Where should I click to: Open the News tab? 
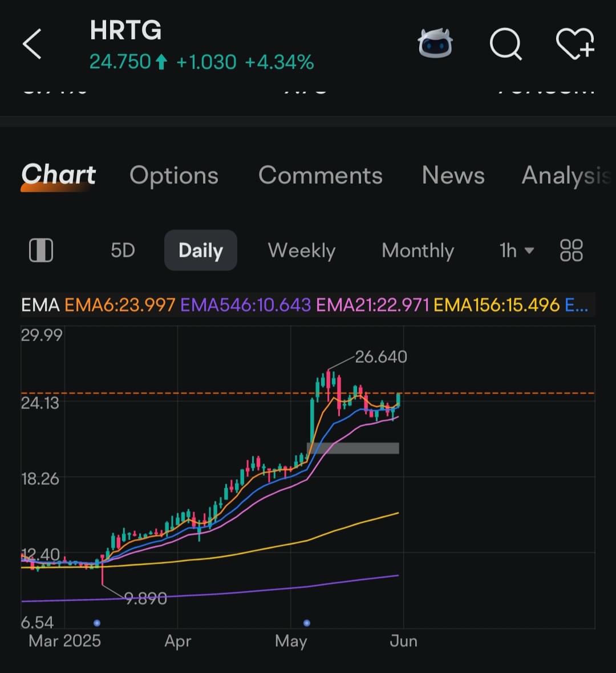[x=453, y=175]
